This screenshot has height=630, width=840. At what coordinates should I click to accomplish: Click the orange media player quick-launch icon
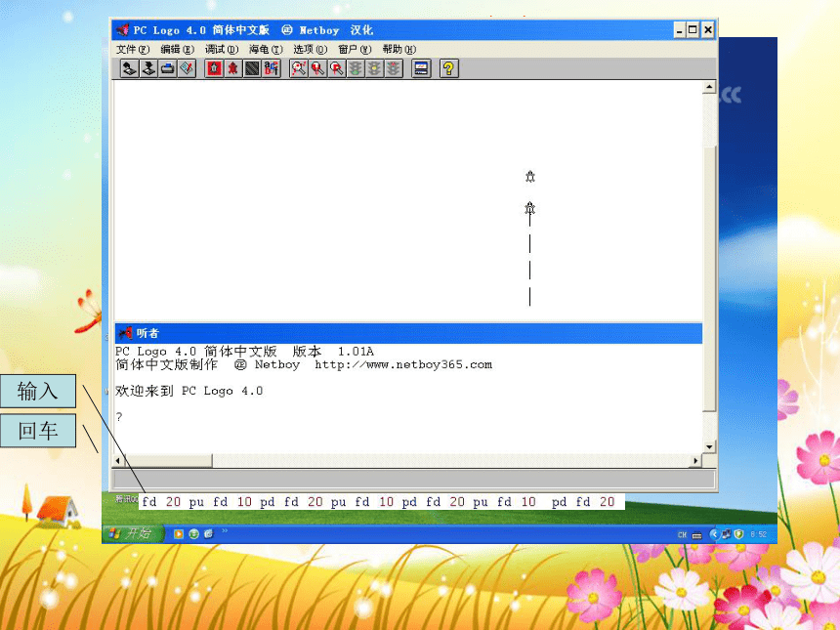[179, 533]
